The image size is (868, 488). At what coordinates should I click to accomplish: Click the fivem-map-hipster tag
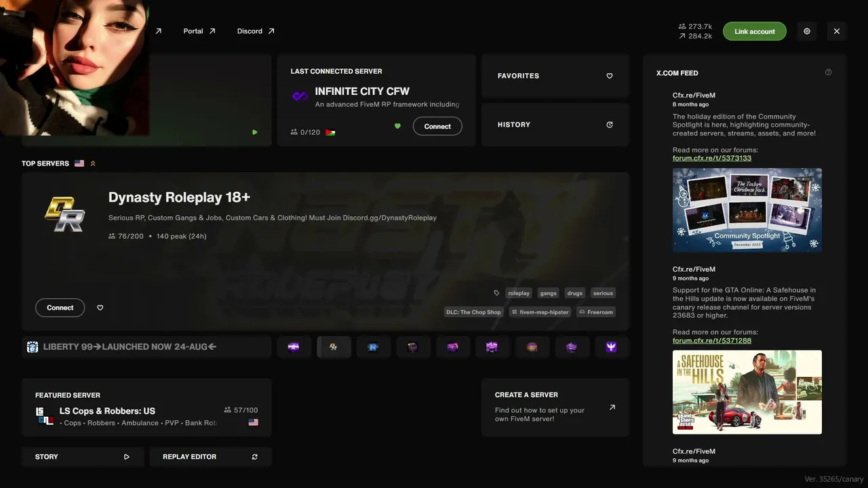coord(540,312)
